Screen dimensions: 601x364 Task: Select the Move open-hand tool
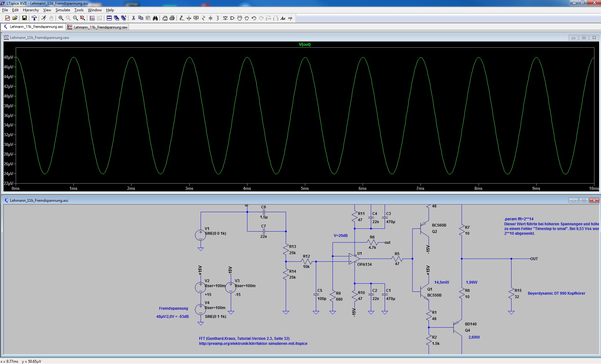pyautogui.click(x=240, y=18)
